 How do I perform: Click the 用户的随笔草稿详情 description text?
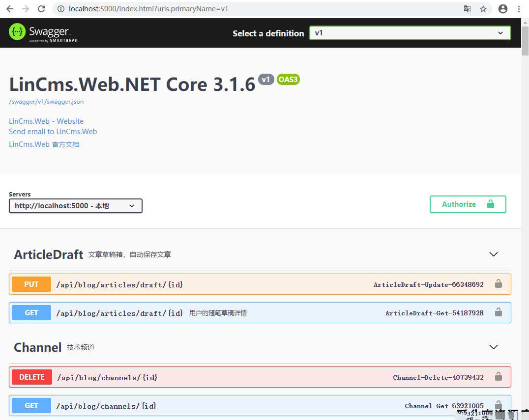(x=218, y=313)
